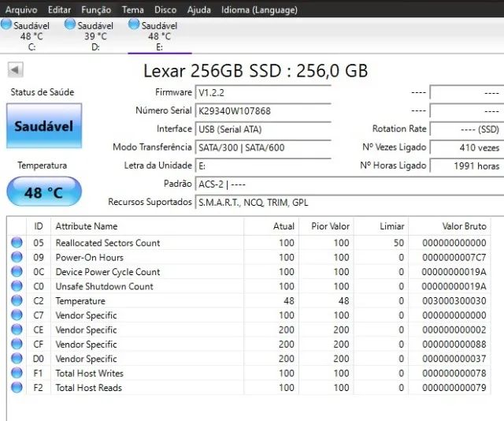The height and width of the screenshot is (421, 504).
Task: Select the Unsafe Shutdown Count text
Action: [x=105, y=286]
